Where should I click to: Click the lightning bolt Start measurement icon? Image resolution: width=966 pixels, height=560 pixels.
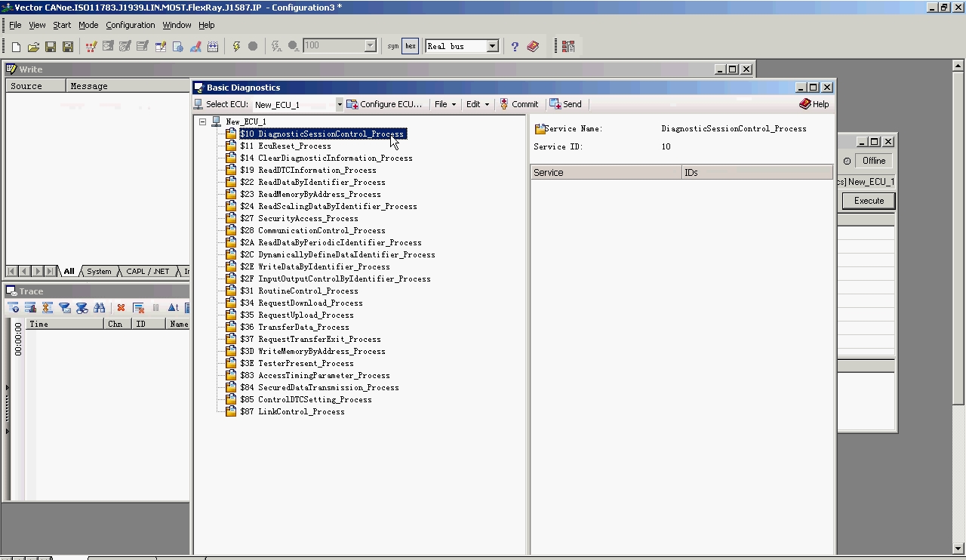[x=236, y=46]
